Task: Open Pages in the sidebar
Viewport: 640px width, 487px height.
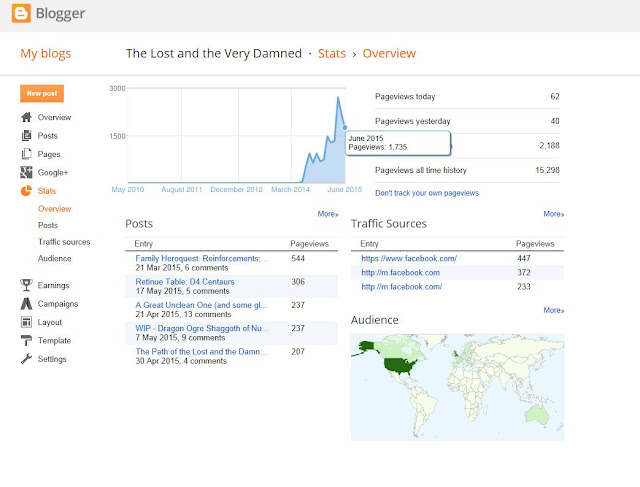Action: pos(49,154)
